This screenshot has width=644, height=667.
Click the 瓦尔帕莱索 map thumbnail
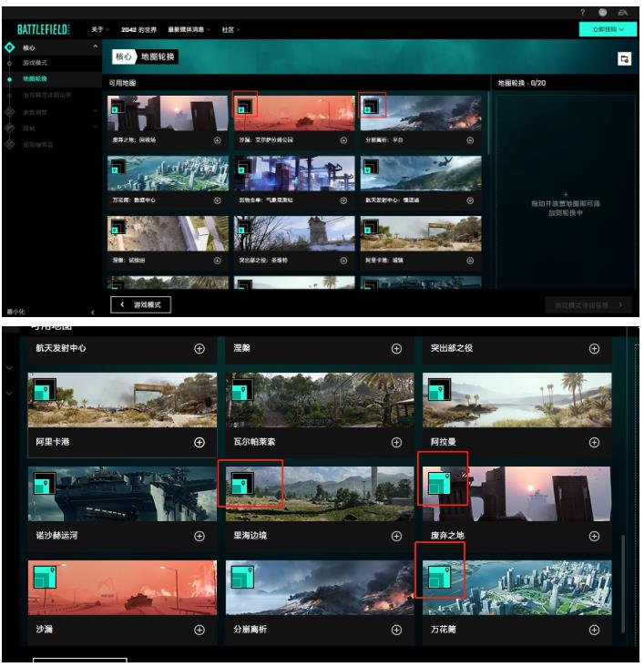[x=320, y=400]
